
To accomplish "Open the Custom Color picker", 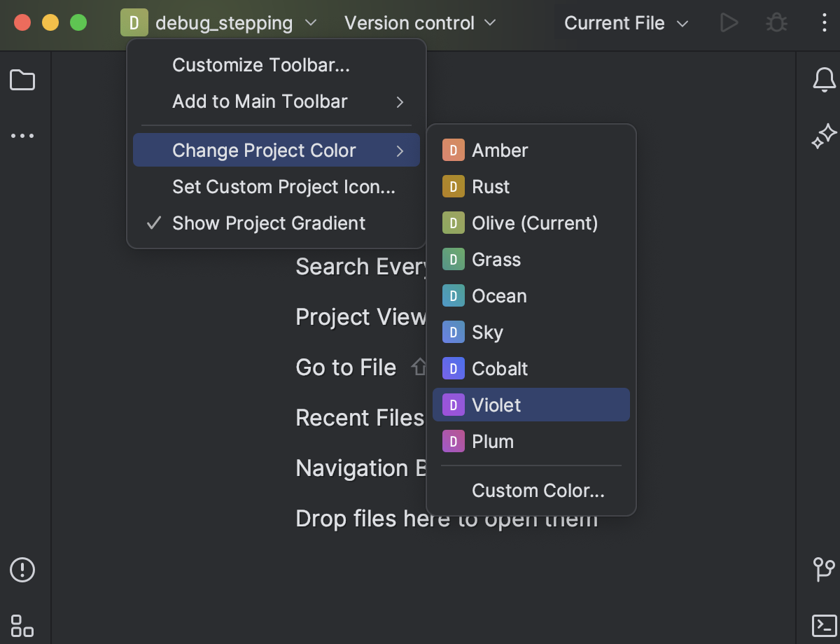I will [538, 491].
